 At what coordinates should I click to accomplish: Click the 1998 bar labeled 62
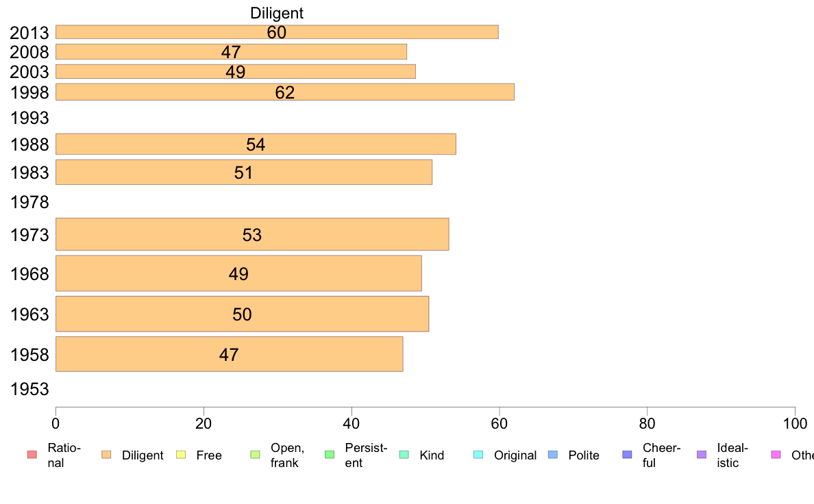click(285, 92)
